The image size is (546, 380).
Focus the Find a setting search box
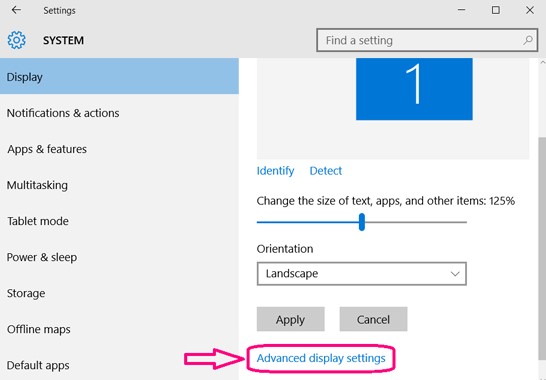[427, 40]
